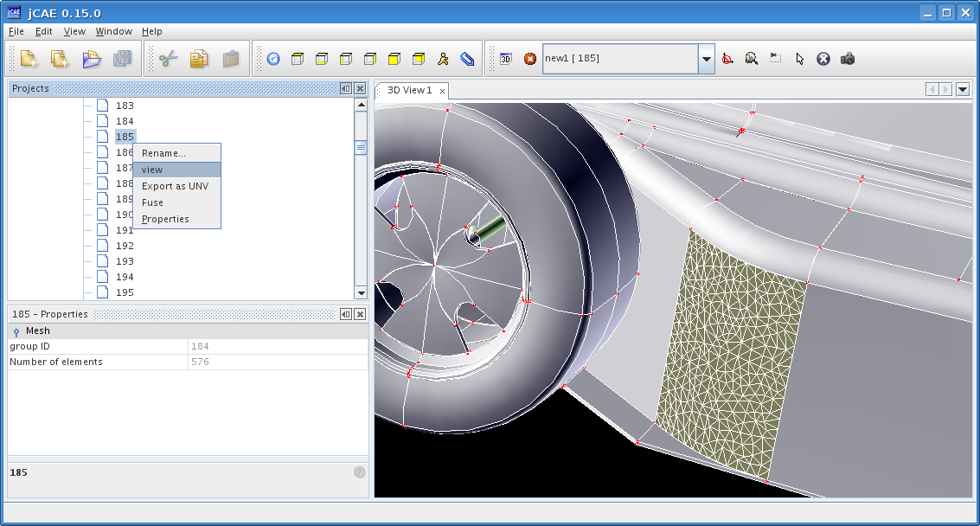
Task: Click the magnifier zoom-fit icon
Action: click(x=752, y=59)
